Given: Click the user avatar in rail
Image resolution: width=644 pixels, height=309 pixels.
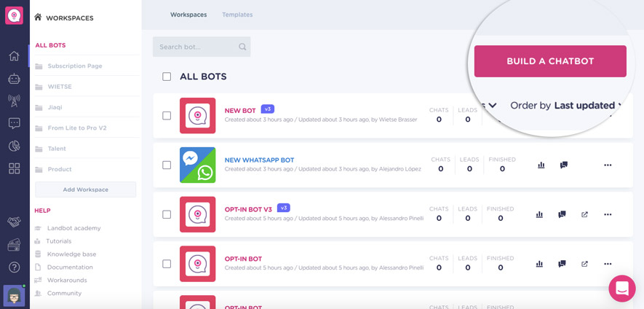Looking at the screenshot, I should pyautogui.click(x=15, y=295).
